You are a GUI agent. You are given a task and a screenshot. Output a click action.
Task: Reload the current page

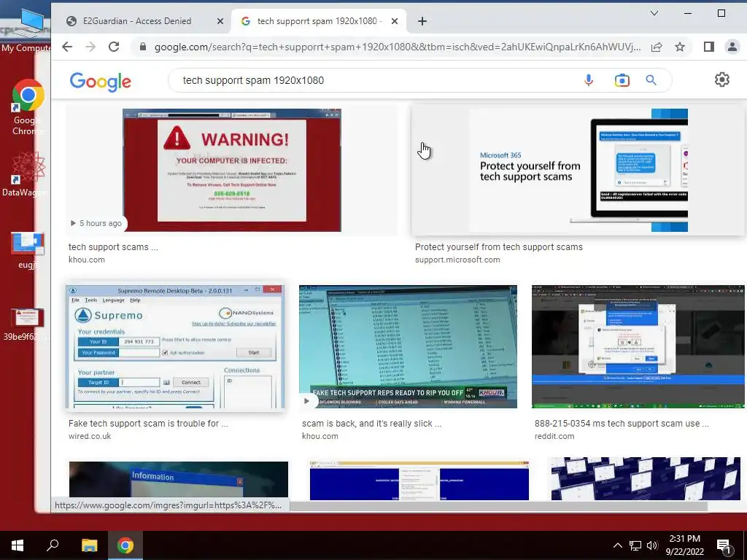(114, 47)
